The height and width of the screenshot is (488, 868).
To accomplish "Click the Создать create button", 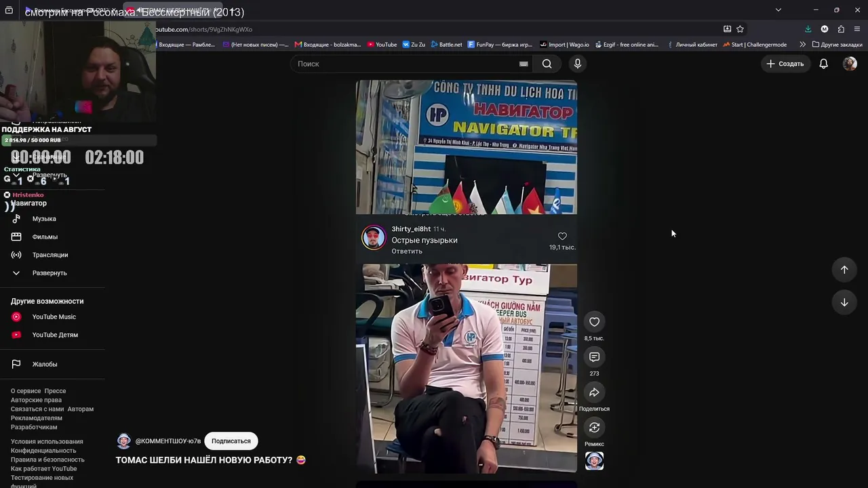I will (785, 64).
